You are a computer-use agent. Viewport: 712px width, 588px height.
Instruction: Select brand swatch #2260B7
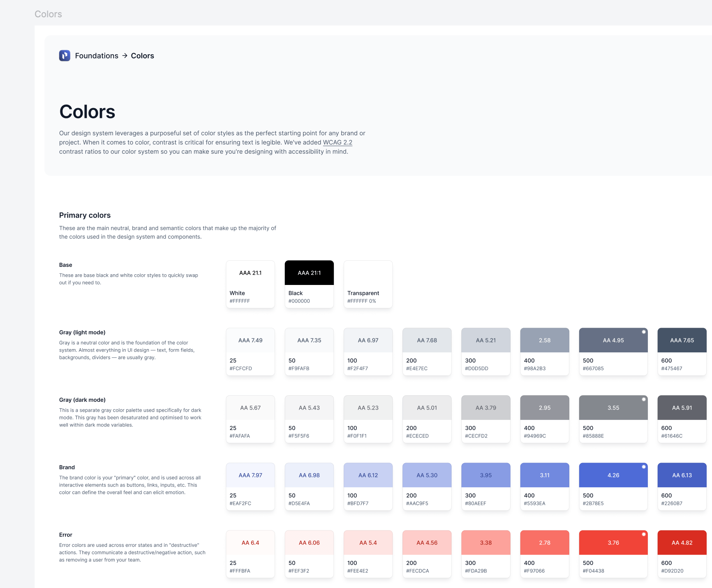pos(682,486)
